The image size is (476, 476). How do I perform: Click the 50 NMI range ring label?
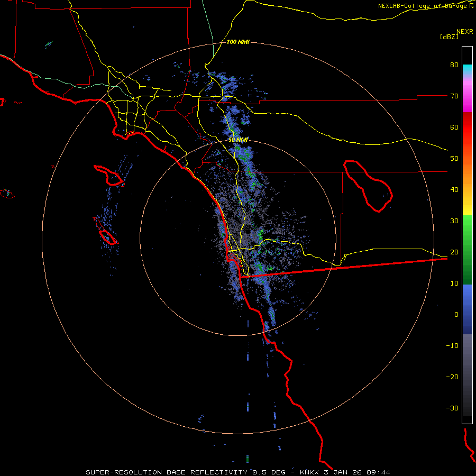pos(238,140)
